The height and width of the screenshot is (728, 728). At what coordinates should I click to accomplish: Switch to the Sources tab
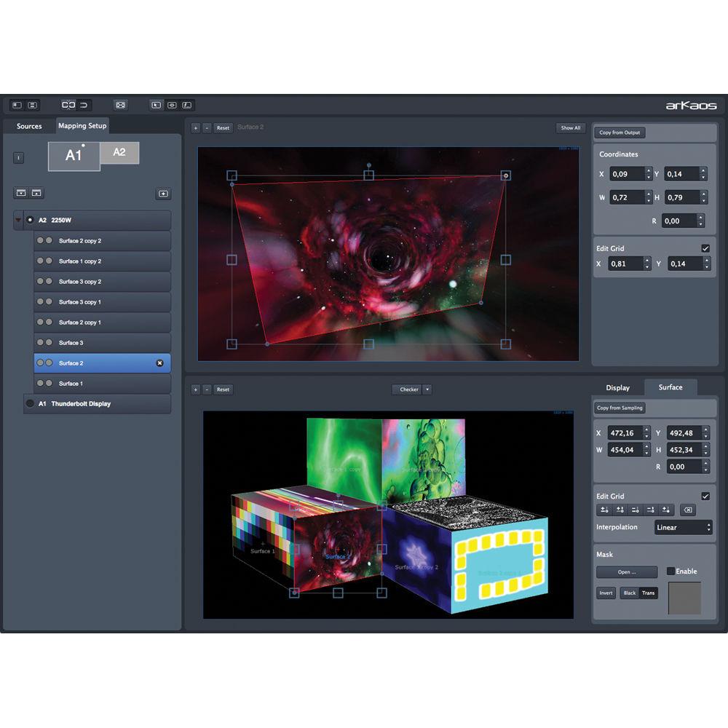click(29, 126)
